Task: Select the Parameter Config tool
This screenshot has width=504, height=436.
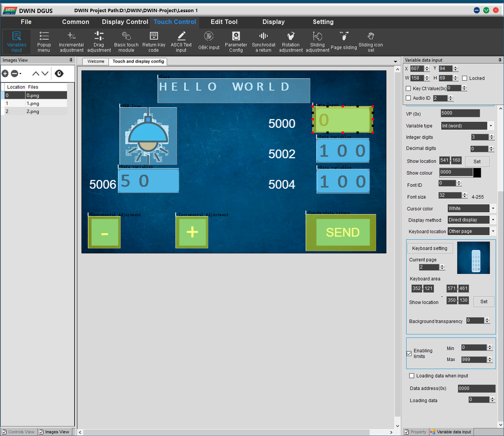Action: [x=236, y=42]
